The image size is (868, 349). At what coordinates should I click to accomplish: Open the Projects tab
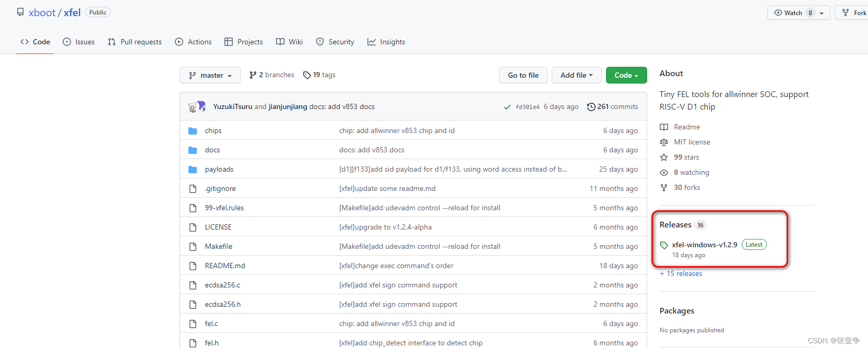coord(243,42)
